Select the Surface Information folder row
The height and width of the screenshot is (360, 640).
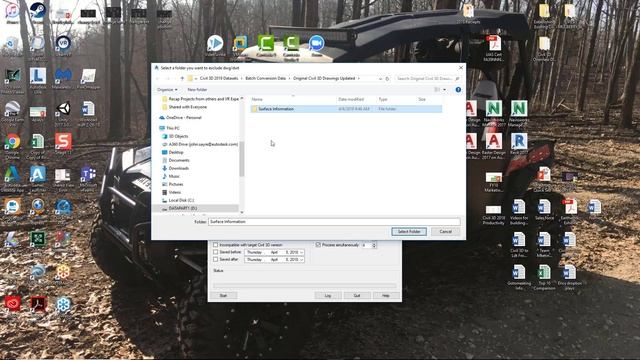346,109
